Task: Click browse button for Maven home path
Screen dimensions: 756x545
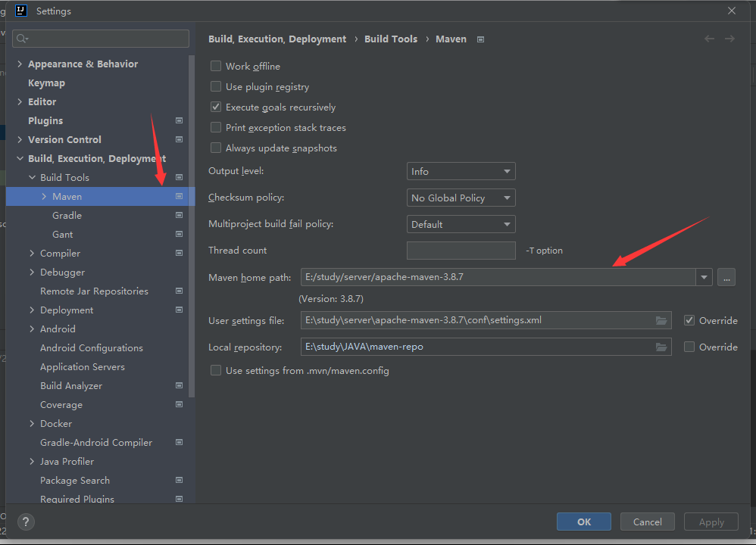Action: 726,277
